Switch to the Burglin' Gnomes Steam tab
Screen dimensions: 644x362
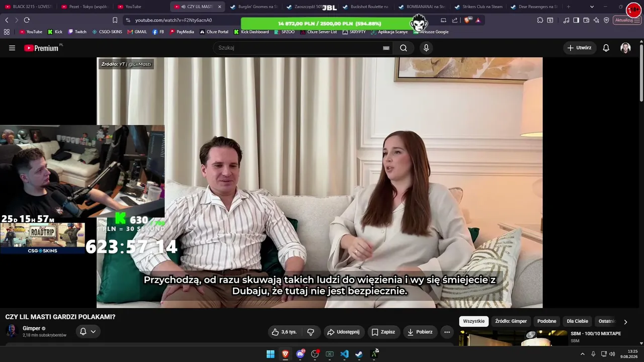tap(253, 7)
